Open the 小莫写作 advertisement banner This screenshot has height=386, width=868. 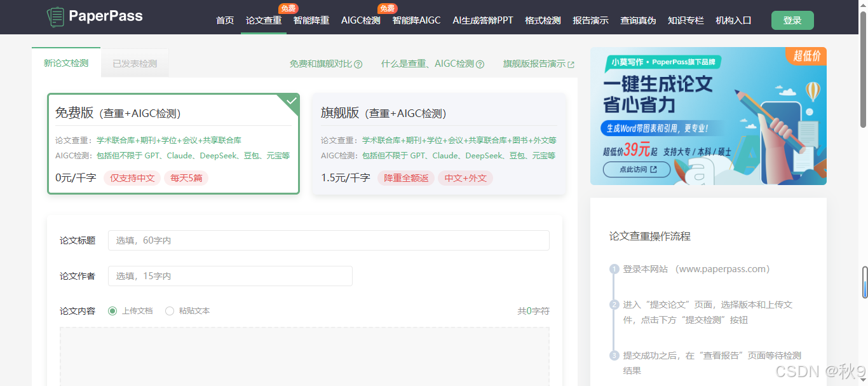tap(709, 116)
